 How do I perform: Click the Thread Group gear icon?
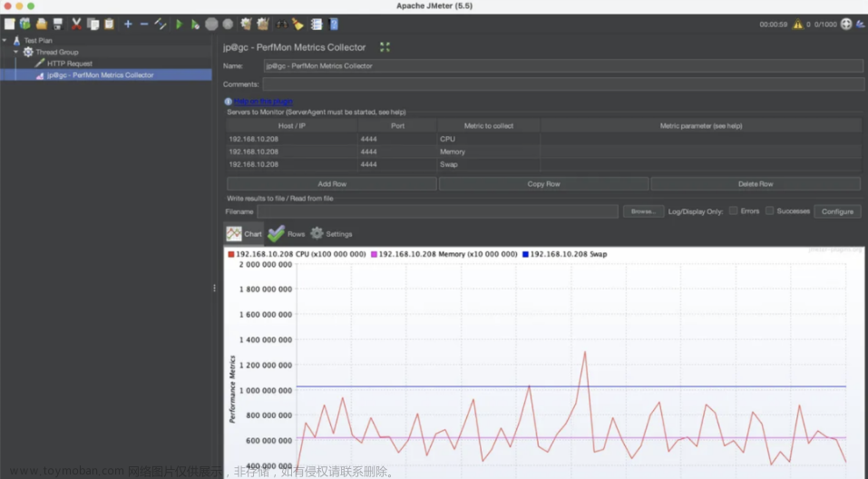28,52
